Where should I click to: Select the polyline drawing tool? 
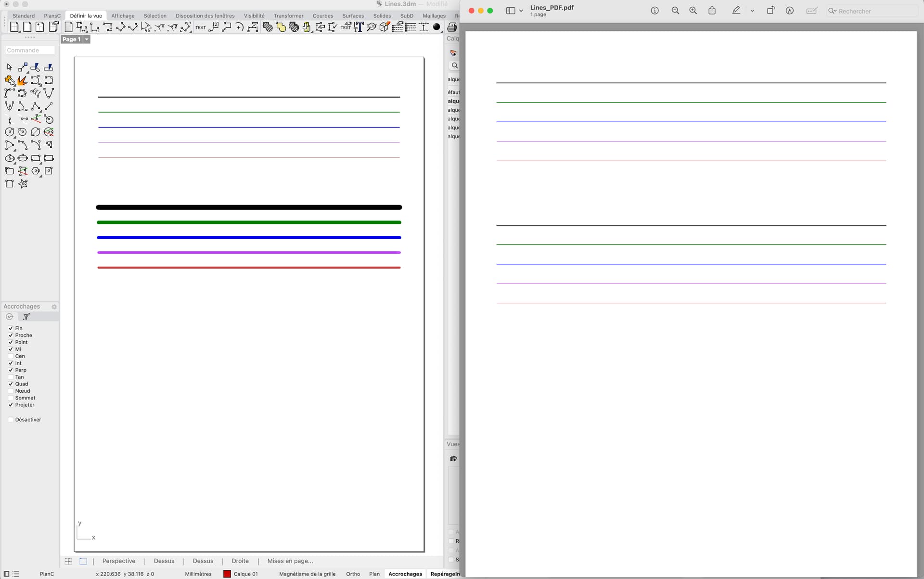coord(36,107)
